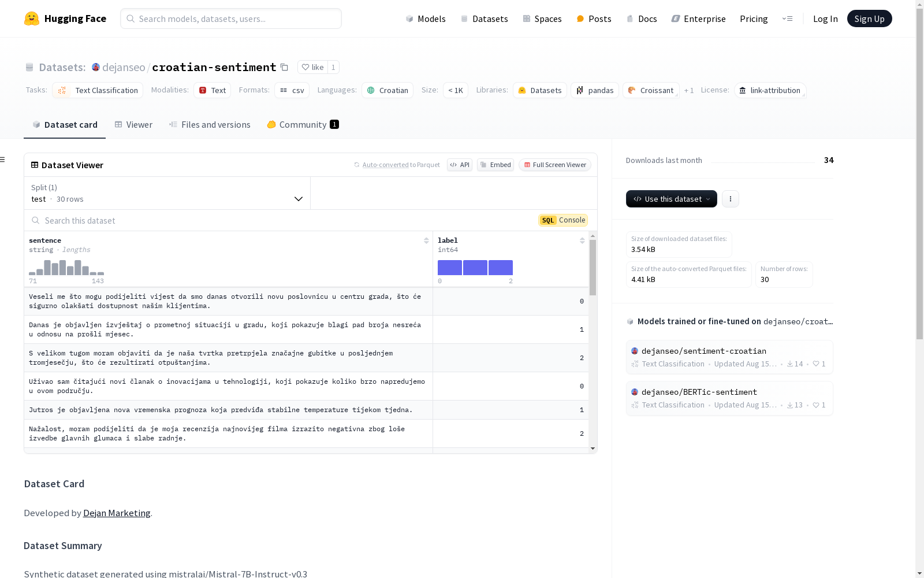The height and width of the screenshot is (578, 924).
Task: Expand the link-attribution license tag
Action: (770, 90)
